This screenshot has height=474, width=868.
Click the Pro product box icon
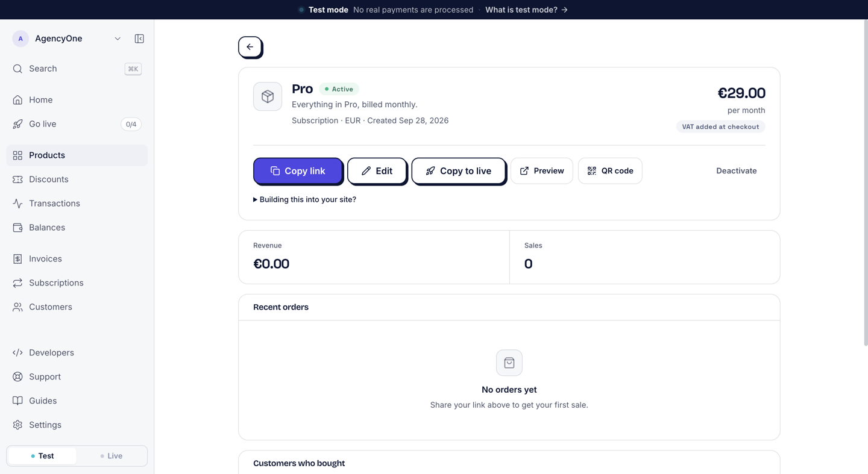[268, 96]
